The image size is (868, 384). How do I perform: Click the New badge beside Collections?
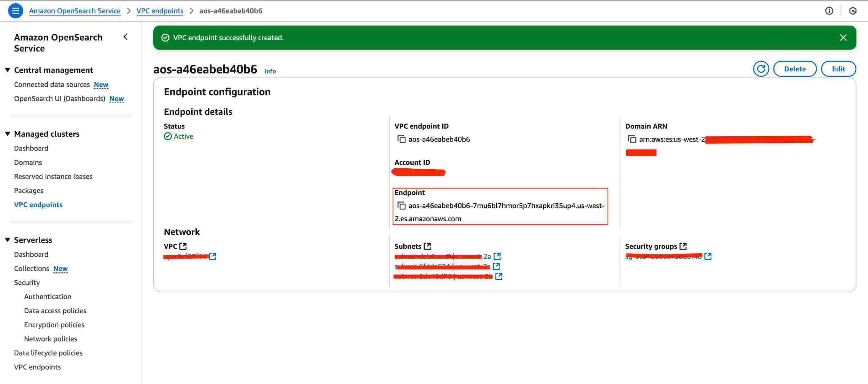click(x=61, y=268)
